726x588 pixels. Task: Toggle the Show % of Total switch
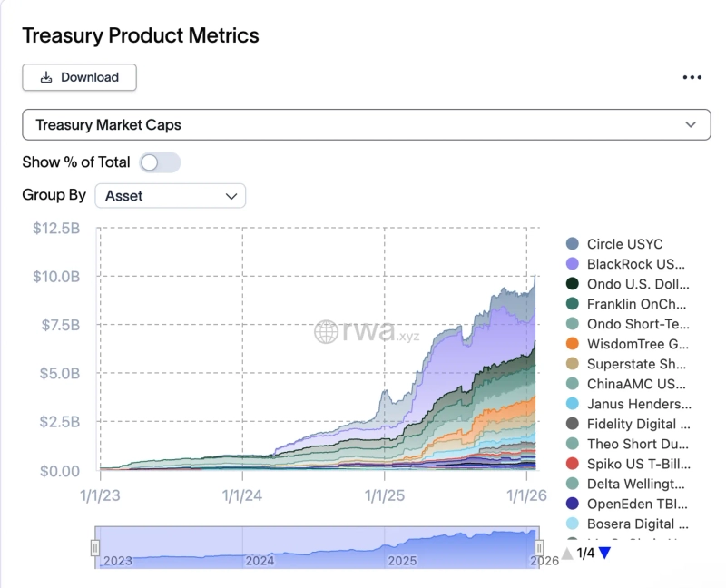(160, 162)
